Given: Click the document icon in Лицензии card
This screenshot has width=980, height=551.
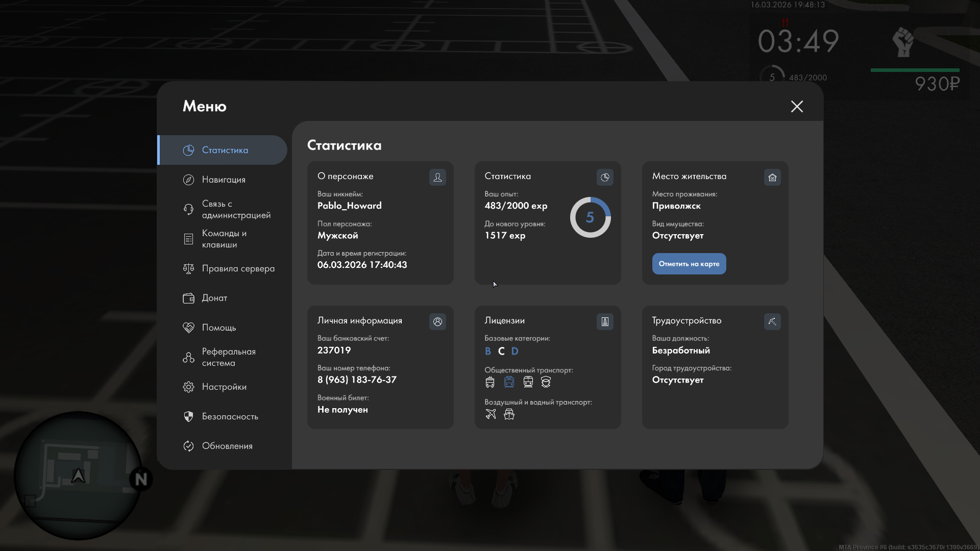Looking at the screenshot, I should point(605,321).
